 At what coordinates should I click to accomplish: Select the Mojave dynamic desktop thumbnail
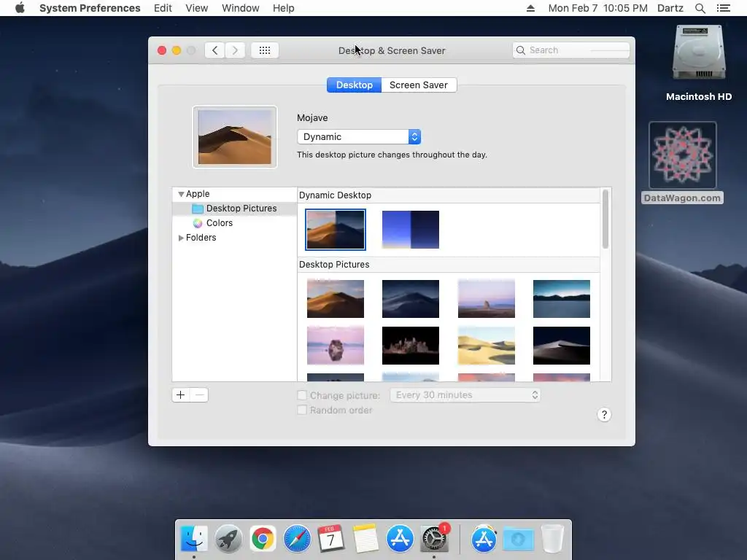click(336, 230)
